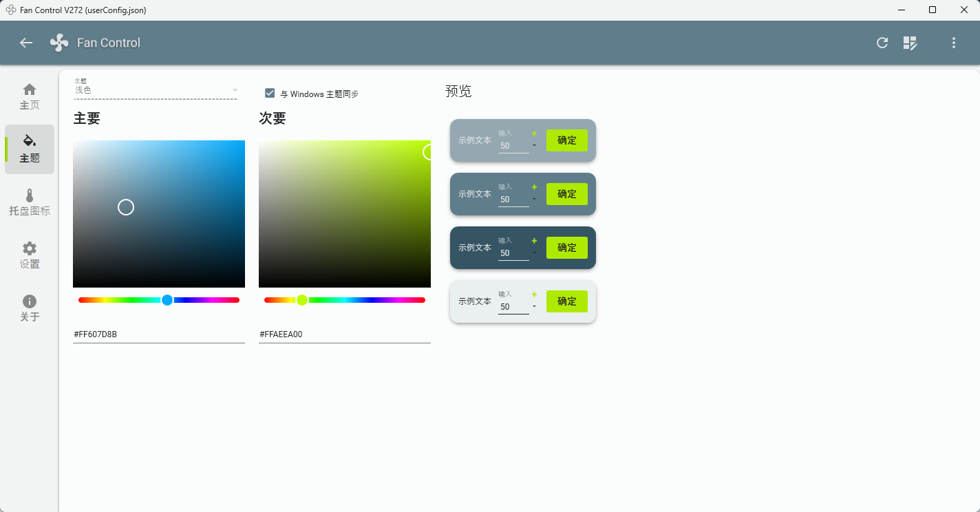Click 确定 on the third preview card
980x512 pixels.
click(567, 248)
